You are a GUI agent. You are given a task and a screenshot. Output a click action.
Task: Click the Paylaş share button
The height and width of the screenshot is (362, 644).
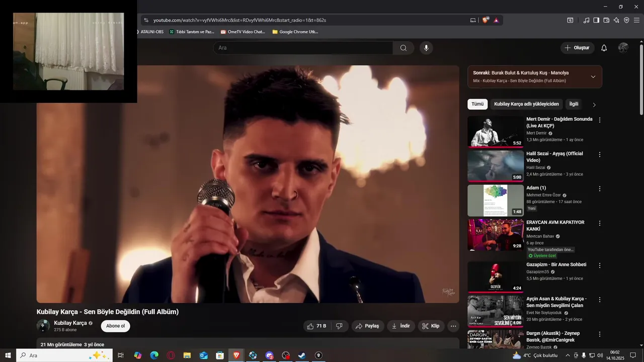point(367,326)
